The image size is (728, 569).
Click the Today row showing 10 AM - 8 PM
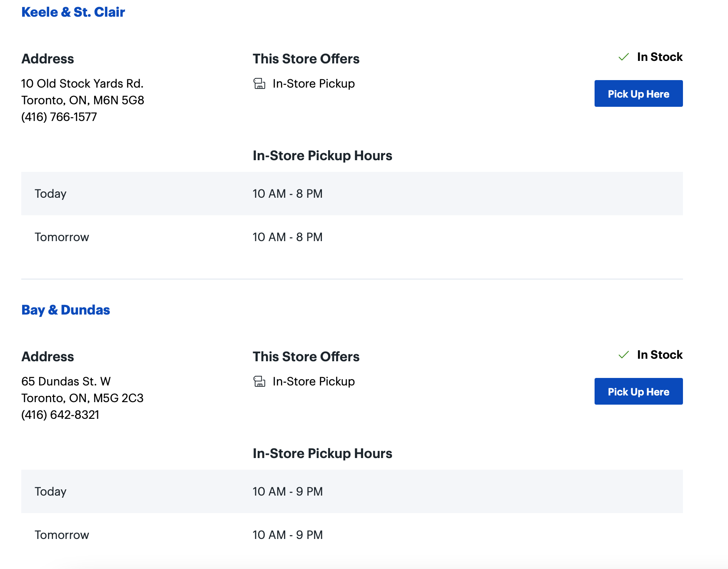[x=352, y=194]
